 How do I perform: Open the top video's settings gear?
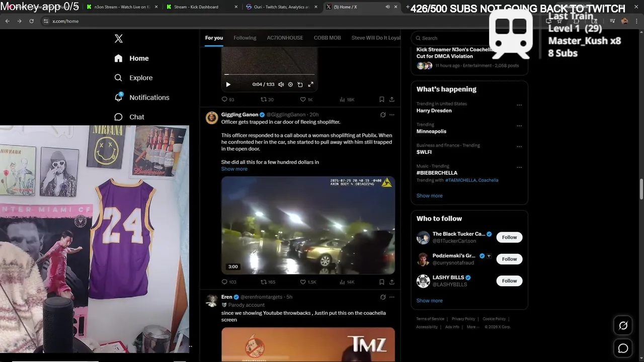(x=290, y=84)
